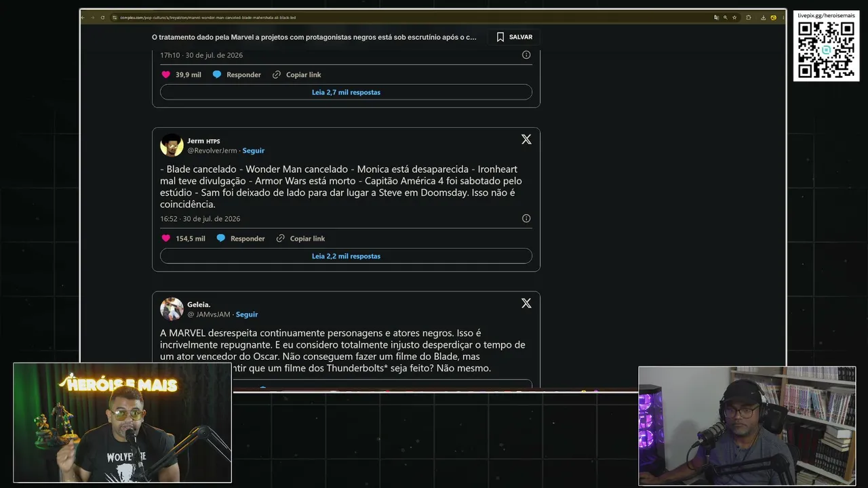The width and height of the screenshot is (868, 488).
Task: Click the guest webcam feed with bookshelf
Action: pos(747,426)
